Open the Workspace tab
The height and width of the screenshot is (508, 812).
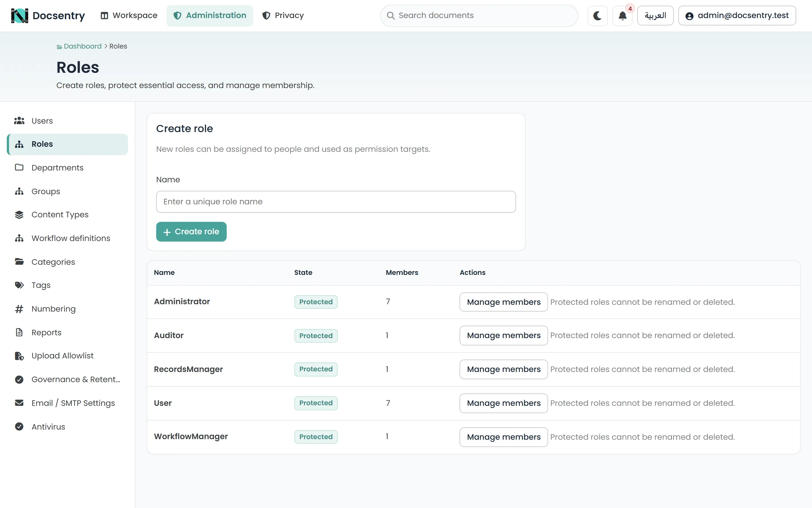[129, 16]
